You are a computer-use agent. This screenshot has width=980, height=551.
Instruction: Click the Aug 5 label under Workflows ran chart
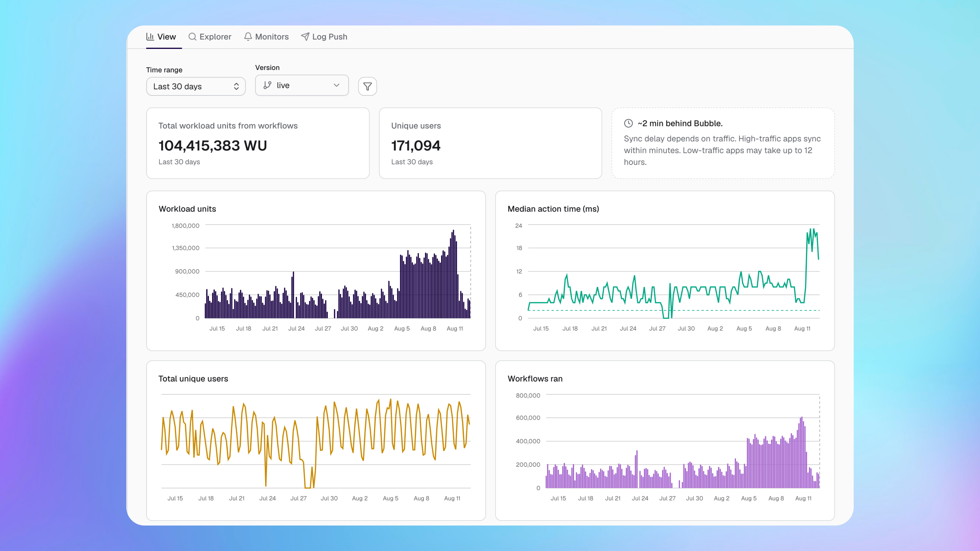click(x=749, y=498)
